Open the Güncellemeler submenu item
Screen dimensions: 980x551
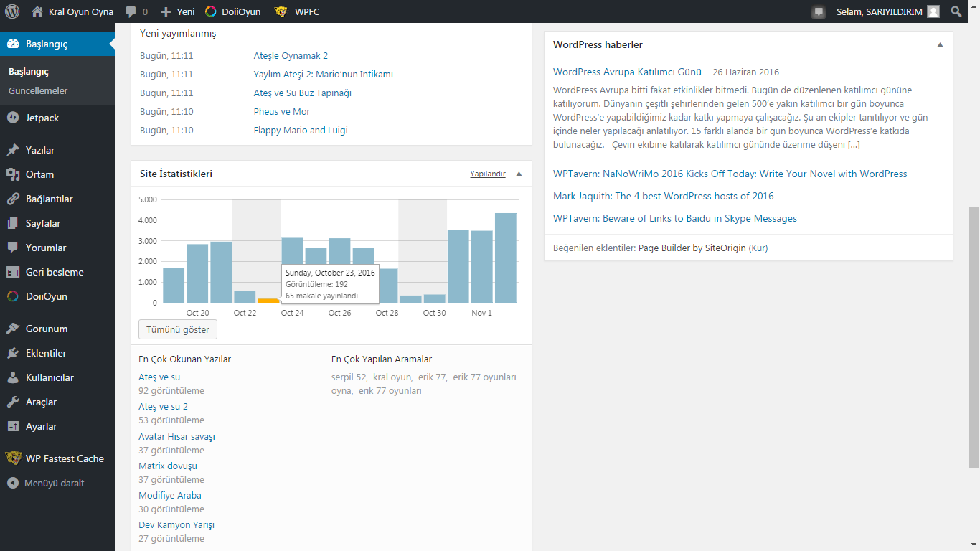38,90
